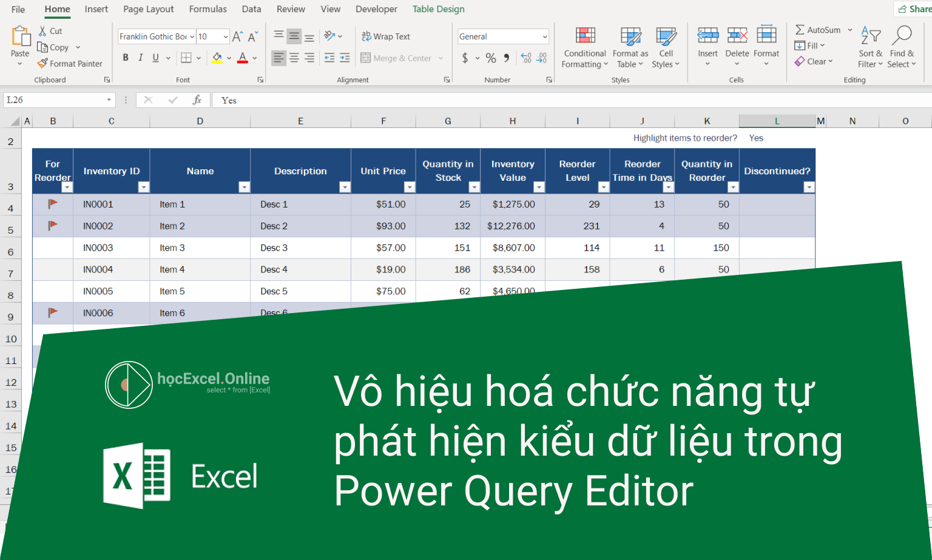The image size is (932, 560).
Task: Switch to the Formulas tab
Action: [x=208, y=9]
